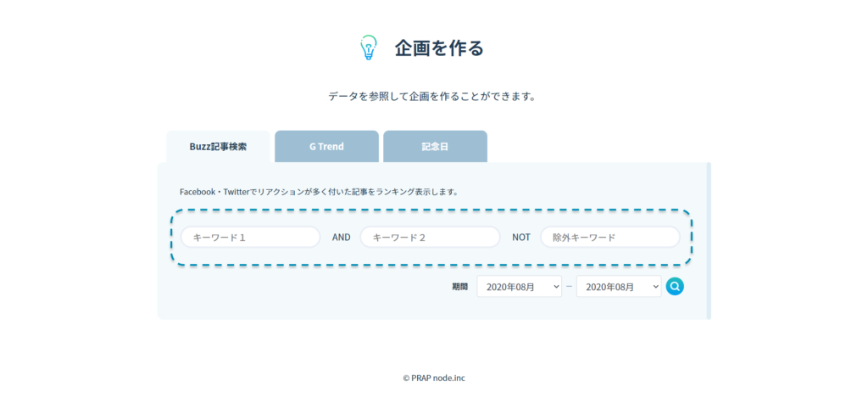Click the Facebook・Twitter ranking description text
This screenshot has width=868, height=409.
[x=319, y=192]
